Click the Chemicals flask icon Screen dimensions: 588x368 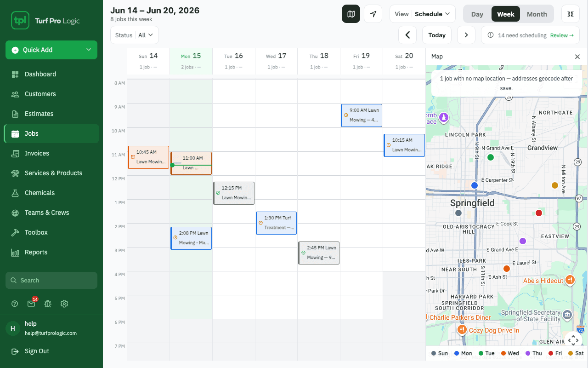pyautogui.click(x=15, y=193)
